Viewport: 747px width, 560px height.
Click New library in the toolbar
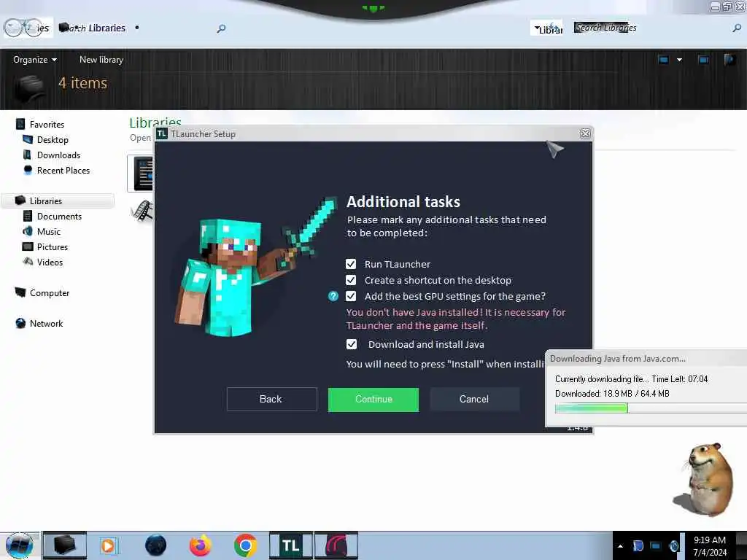click(101, 60)
